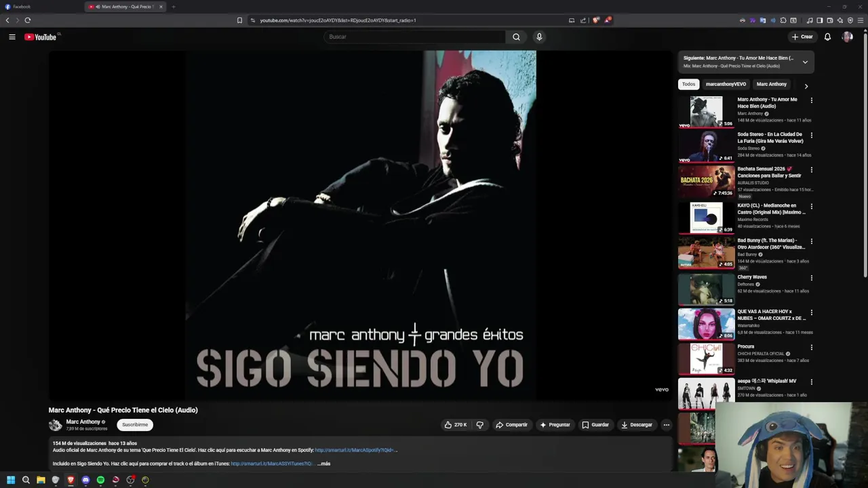Start voice search with microphone icon

(x=539, y=37)
